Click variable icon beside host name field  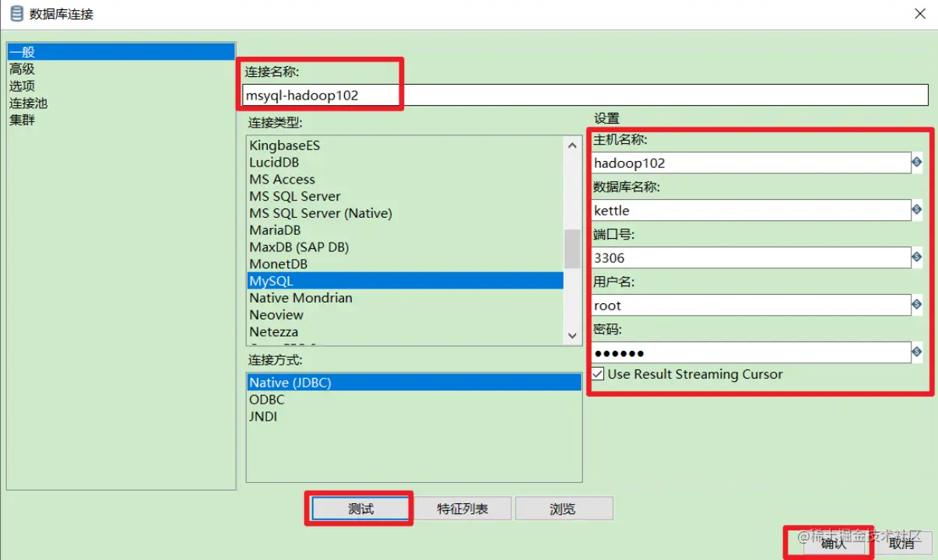pos(917,163)
